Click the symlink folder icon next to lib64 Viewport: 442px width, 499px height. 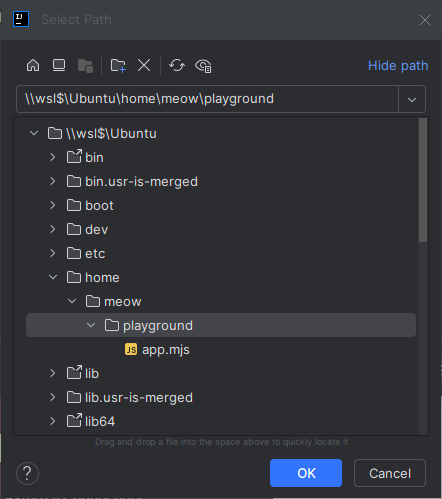(x=74, y=420)
